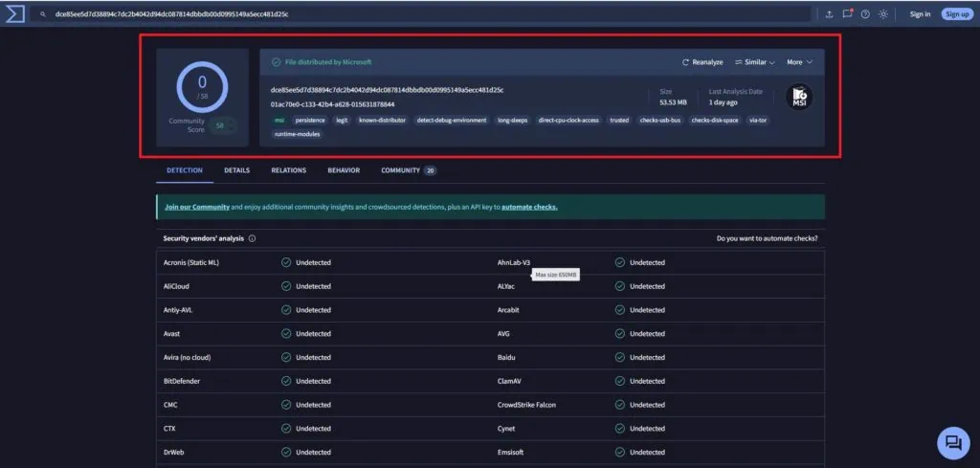The width and height of the screenshot is (980, 468).
Task: Click the Sign in link
Action: 920,13
